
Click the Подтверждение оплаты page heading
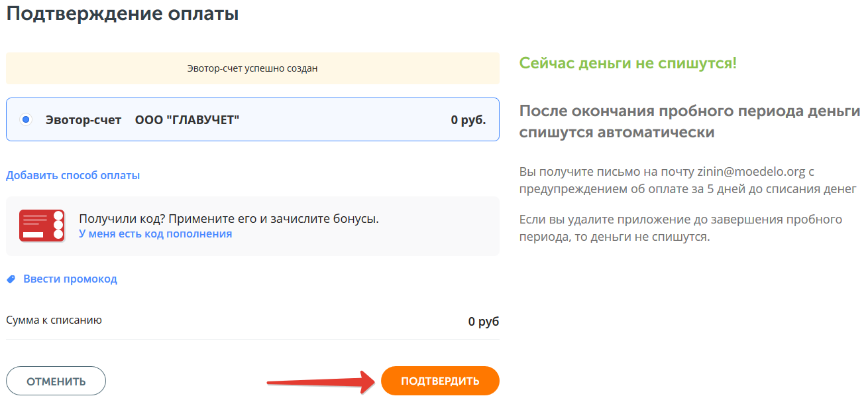coord(123,14)
